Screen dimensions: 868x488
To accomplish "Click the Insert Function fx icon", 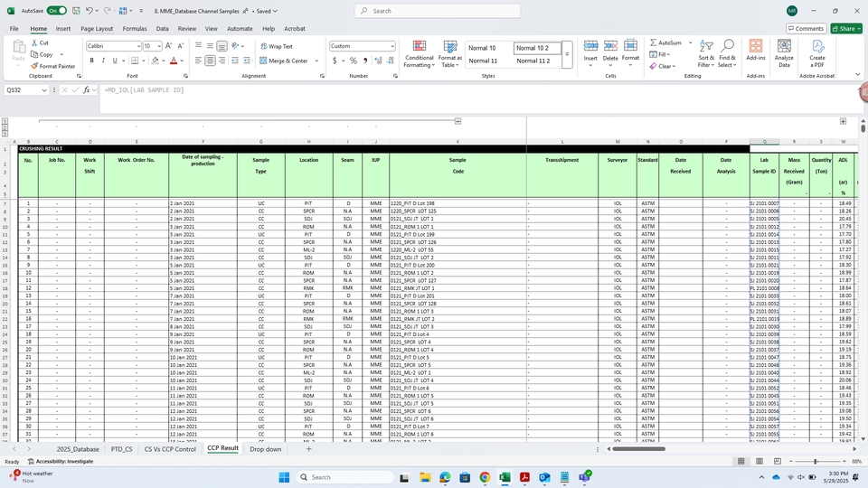I will pyautogui.click(x=87, y=90).
